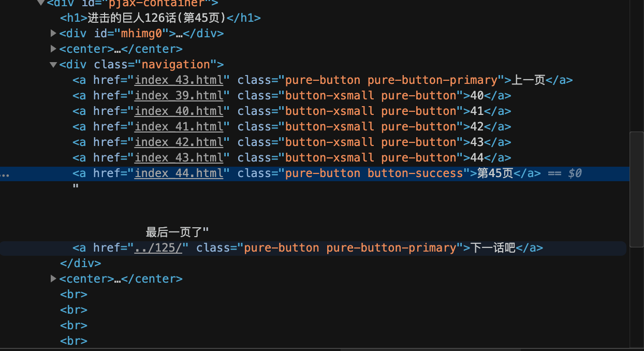Image resolution: width=644 pixels, height=351 pixels.
Task: Open the index_39.html href link
Action: (x=179, y=96)
